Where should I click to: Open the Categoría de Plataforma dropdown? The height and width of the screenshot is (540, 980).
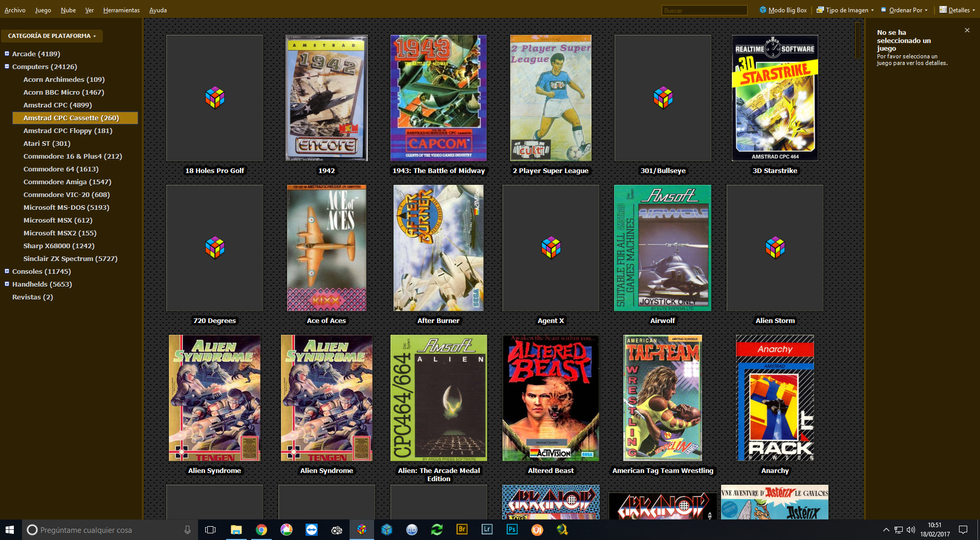[52, 36]
